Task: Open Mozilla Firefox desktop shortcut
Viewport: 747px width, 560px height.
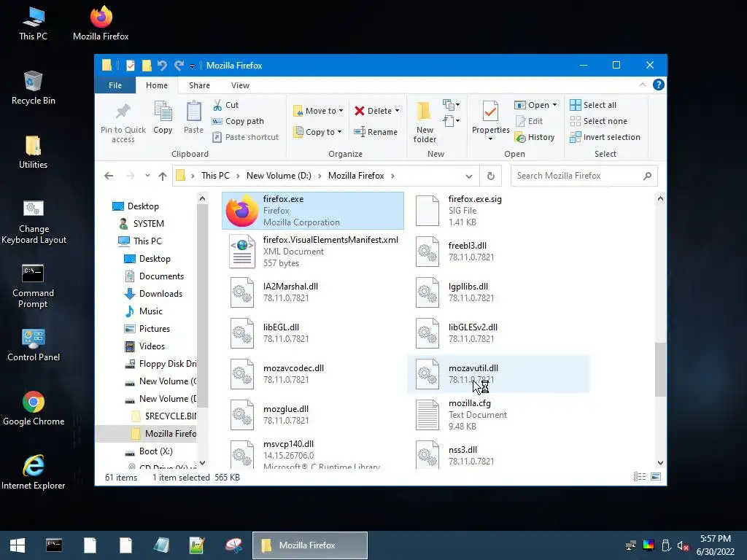Action: click(x=101, y=23)
